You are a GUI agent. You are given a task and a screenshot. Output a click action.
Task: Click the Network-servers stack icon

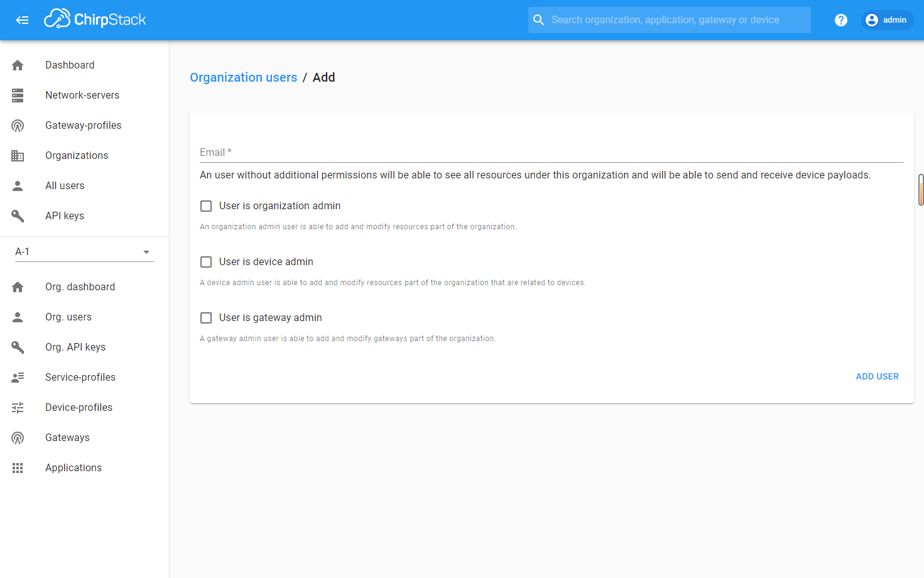pyautogui.click(x=18, y=95)
